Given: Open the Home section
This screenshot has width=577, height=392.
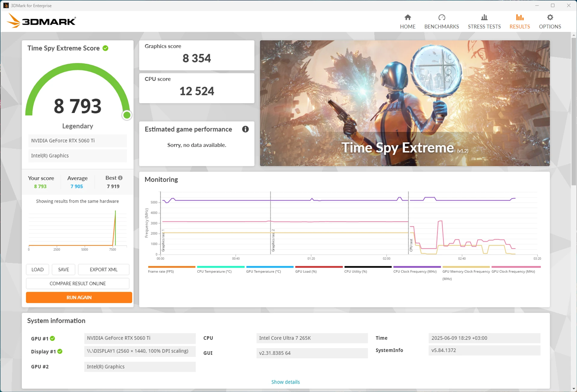Looking at the screenshot, I should point(408,22).
